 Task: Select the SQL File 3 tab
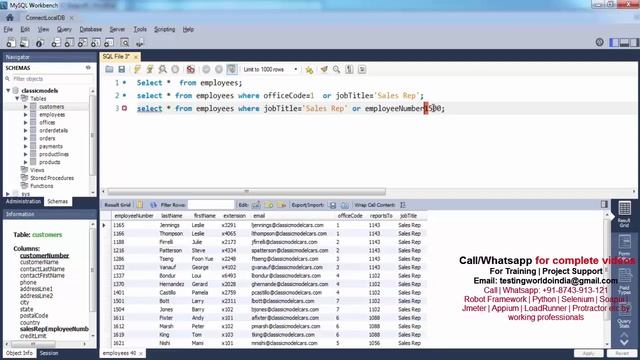[116, 56]
